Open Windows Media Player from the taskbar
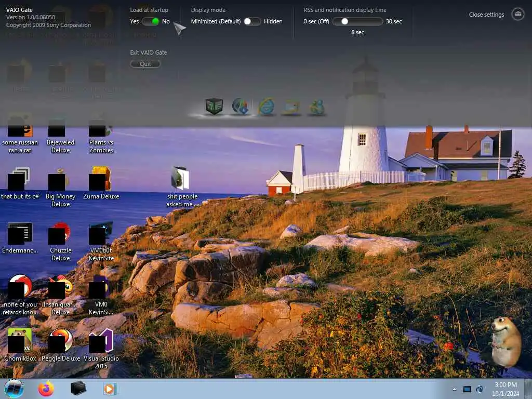The width and height of the screenshot is (532, 399). (x=109, y=389)
